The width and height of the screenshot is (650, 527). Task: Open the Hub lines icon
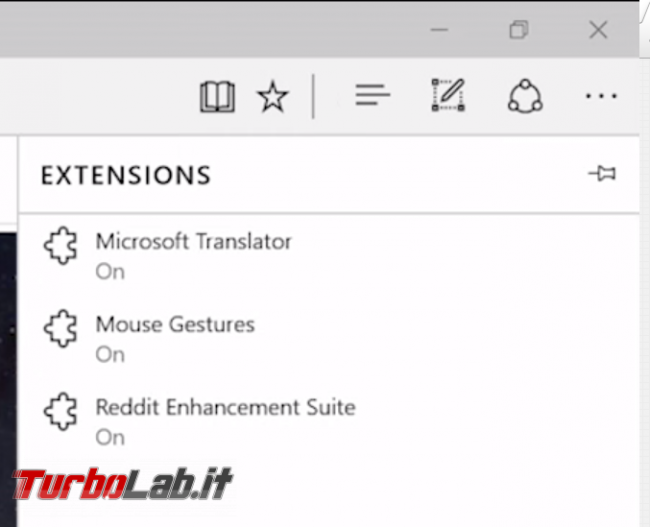373,95
